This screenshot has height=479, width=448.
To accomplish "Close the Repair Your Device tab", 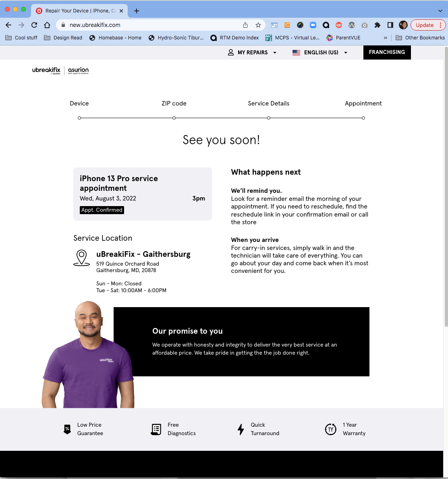I will pyautogui.click(x=121, y=11).
